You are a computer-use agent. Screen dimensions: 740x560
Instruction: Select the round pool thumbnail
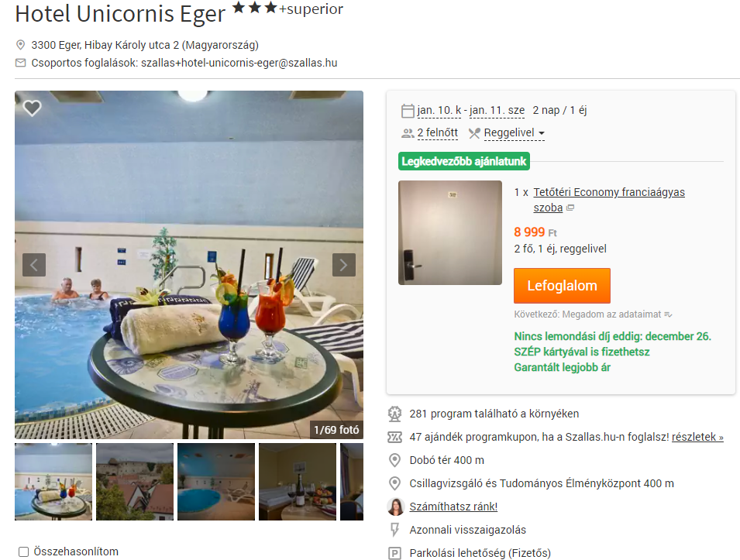point(216,482)
